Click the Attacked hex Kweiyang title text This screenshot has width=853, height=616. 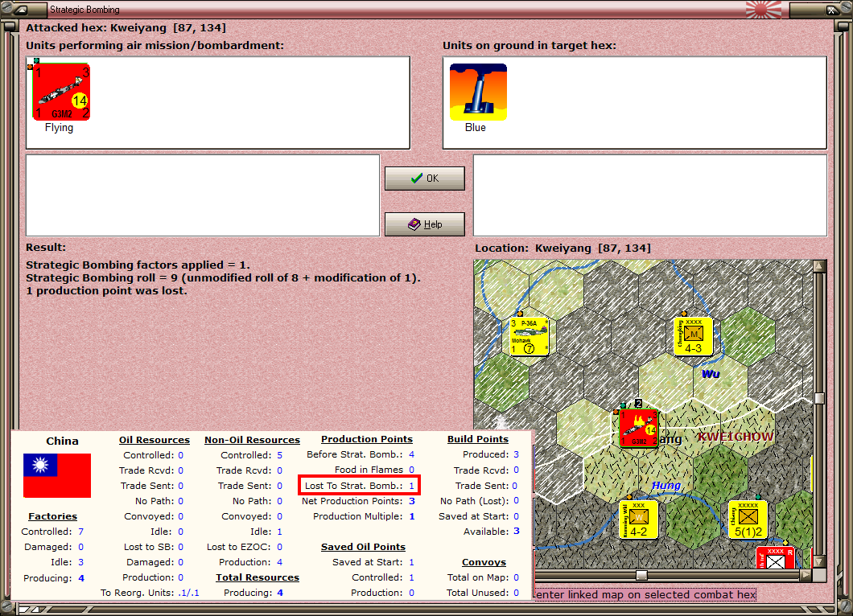click(126, 27)
